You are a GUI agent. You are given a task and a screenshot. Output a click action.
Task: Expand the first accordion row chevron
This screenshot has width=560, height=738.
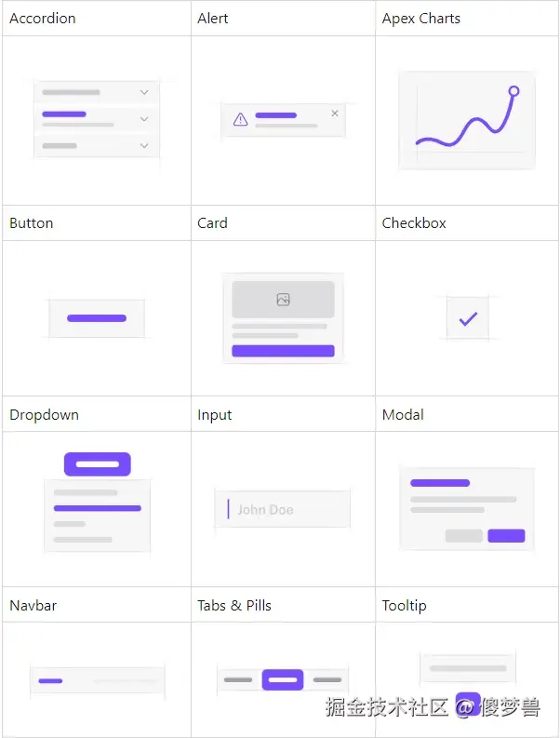144,92
